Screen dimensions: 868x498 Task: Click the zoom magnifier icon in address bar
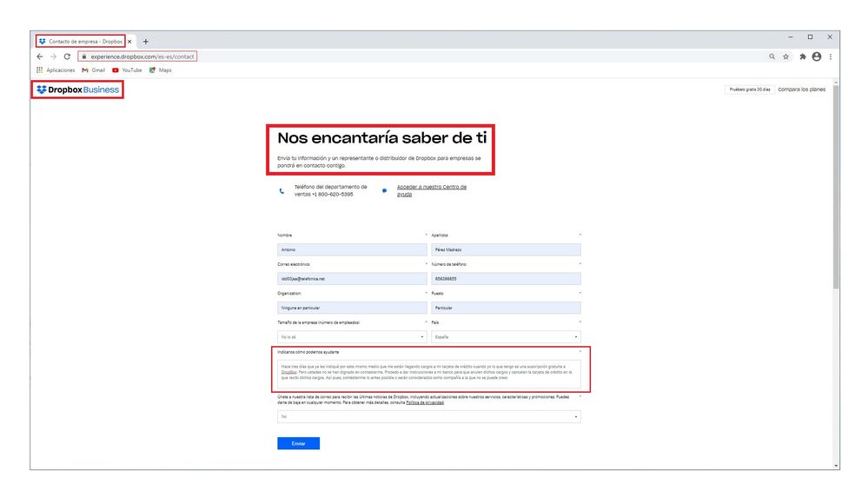pyautogui.click(x=772, y=56)
